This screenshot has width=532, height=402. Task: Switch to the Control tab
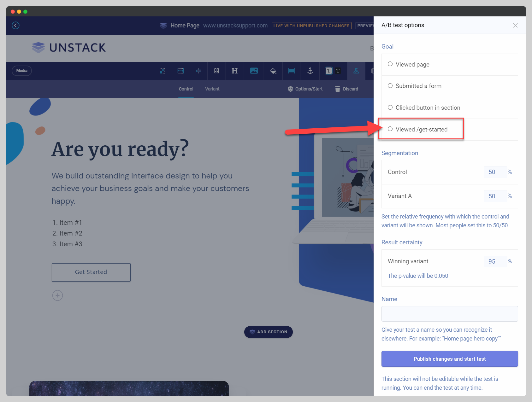tap(186, 89)
